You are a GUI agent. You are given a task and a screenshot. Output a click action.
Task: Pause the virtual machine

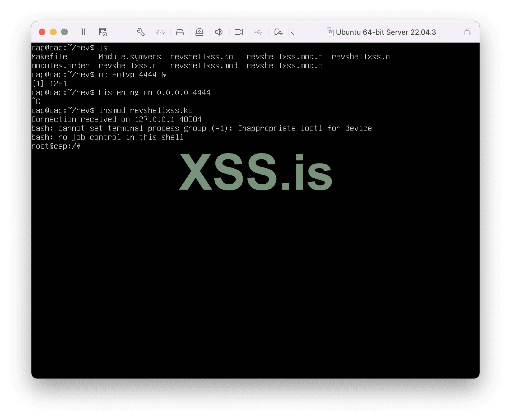tap(83, 32)
